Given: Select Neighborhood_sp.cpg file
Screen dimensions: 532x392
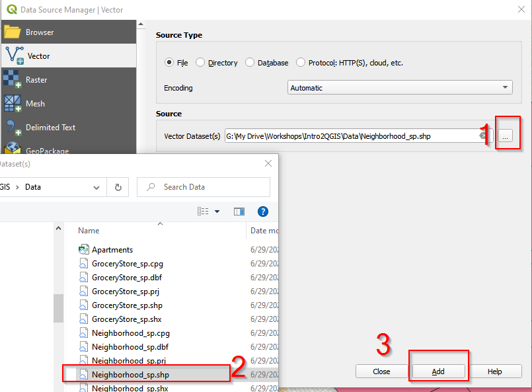Looking at the screenshot, I should pyautogui.click(x=131, y=333).
